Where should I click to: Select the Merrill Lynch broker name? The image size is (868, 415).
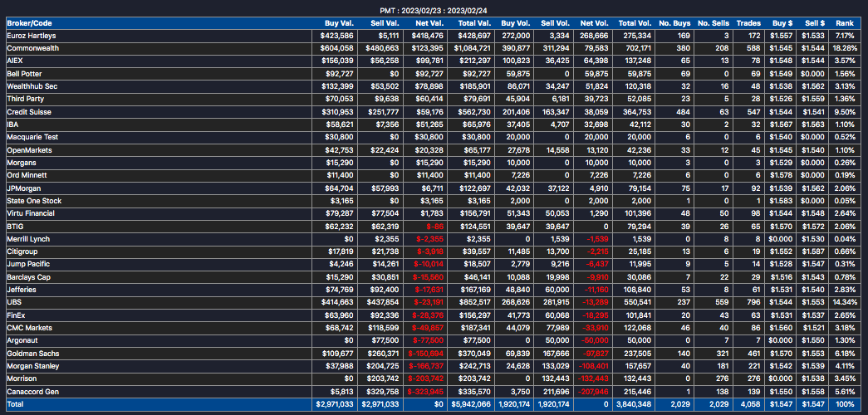28,239
